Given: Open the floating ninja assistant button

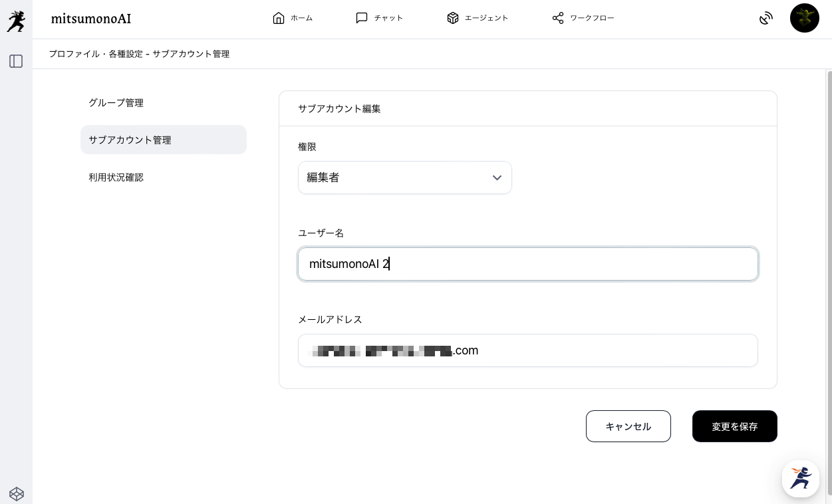Looking at the screenshot, I should click(x=800, y=478).
